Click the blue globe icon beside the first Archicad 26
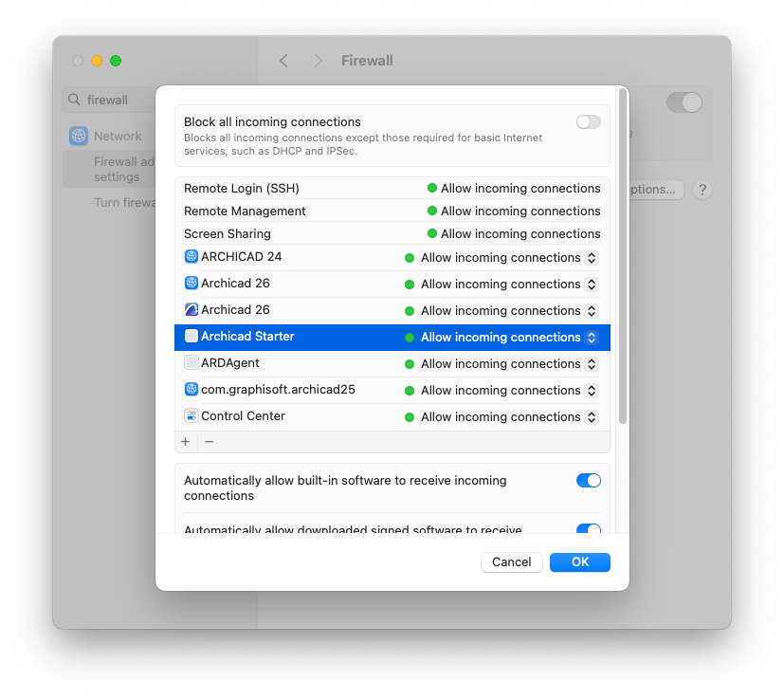Screen dimensions: 784x699 [x=191, y=284]
